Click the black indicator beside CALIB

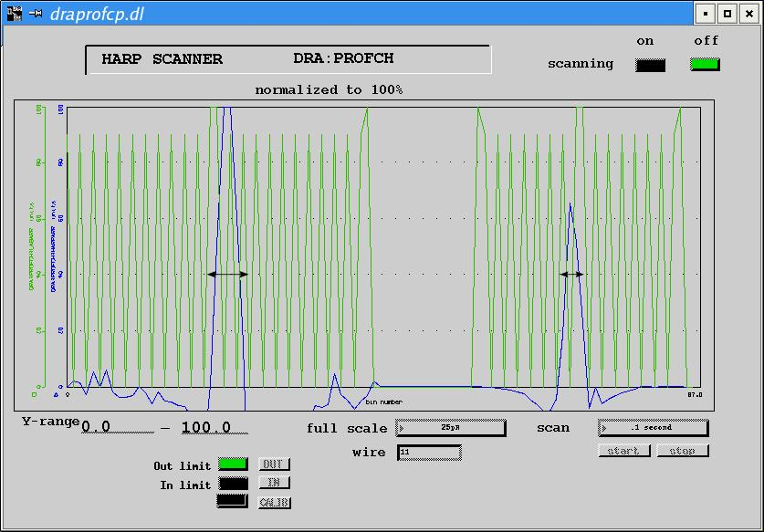click(233, 501)
